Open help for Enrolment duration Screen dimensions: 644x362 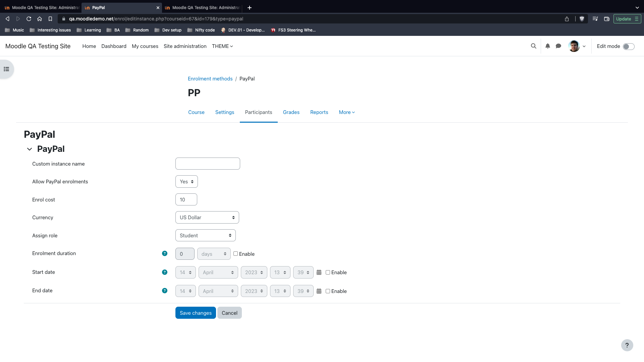pyautogui.click(x=165, y=253)
